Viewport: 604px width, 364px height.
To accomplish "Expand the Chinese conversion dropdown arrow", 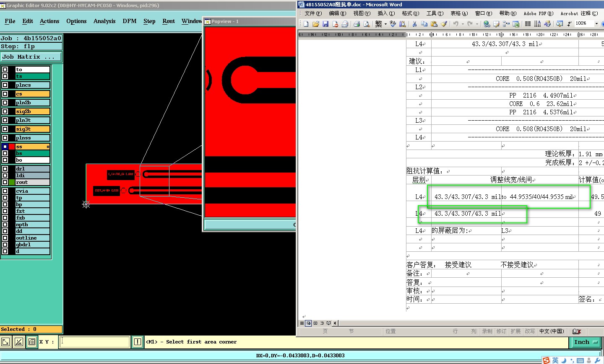I will 385,24.
